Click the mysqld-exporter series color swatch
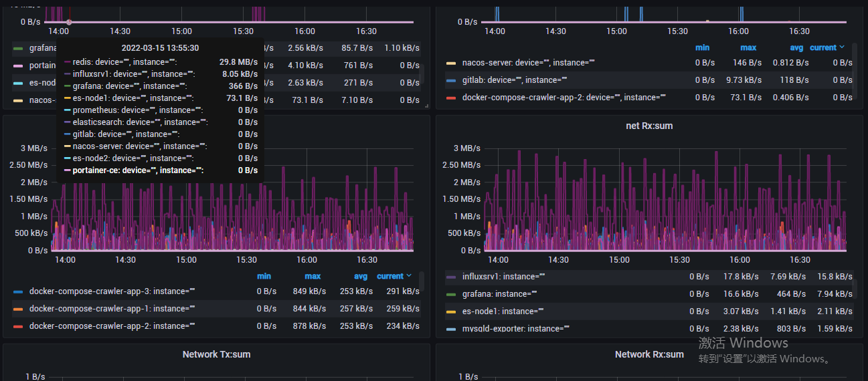Viewport: 868px width, 381px height. (x=450, y=329)
